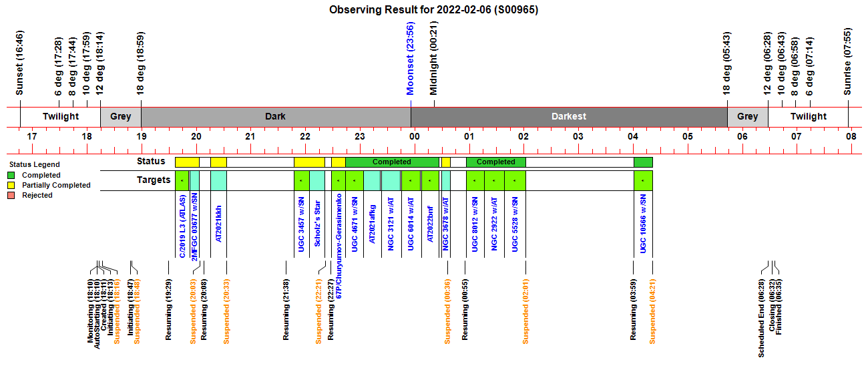This screenshot has height=374, width=868.
Task: Click the Completed status bar above UGC 4671
Action: tap(392, 162)
